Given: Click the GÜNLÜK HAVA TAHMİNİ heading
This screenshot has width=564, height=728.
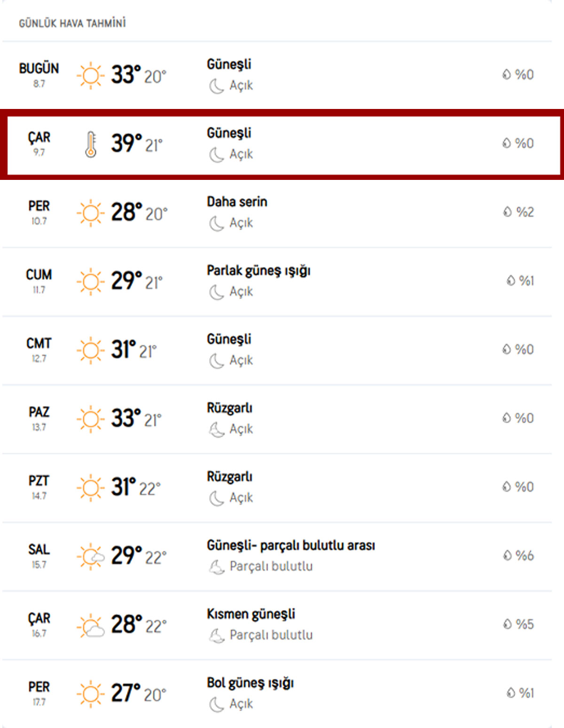Looking at the screenshot, I should pos(72,23).
